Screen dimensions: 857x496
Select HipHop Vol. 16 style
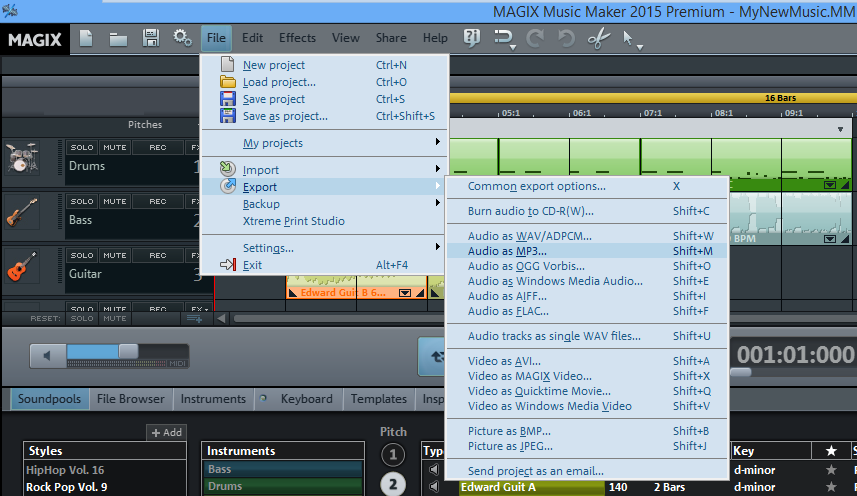click(x=65, y=470)
